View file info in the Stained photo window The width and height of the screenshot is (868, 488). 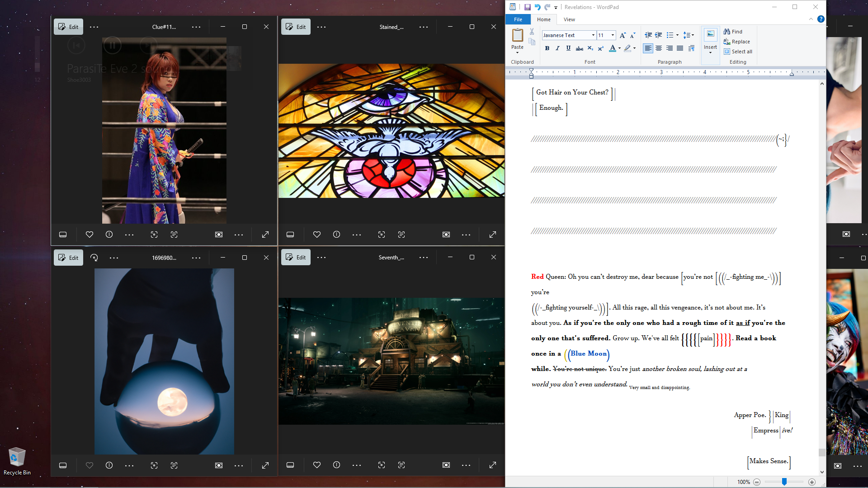336,235
